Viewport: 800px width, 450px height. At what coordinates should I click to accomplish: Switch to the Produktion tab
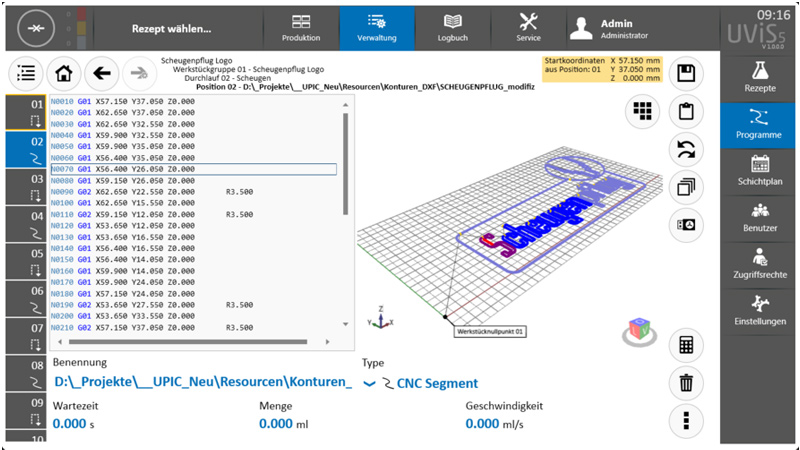coord(301,28)
